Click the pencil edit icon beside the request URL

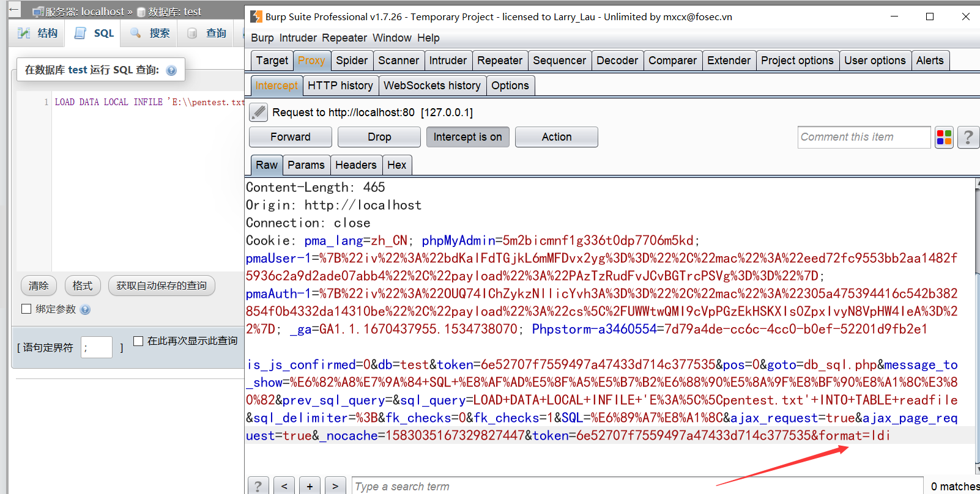click(x=259, y=112)
